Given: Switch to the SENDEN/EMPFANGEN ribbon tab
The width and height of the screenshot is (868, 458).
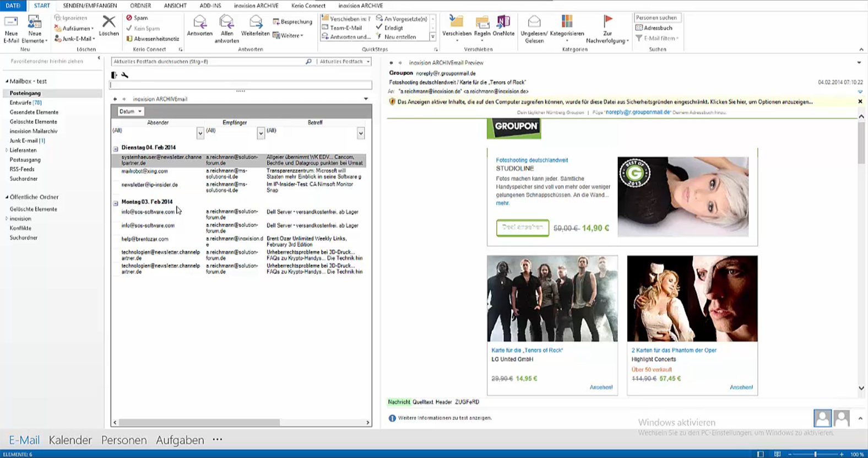Looking at the screenshot, I should click(x=90, y=6).
